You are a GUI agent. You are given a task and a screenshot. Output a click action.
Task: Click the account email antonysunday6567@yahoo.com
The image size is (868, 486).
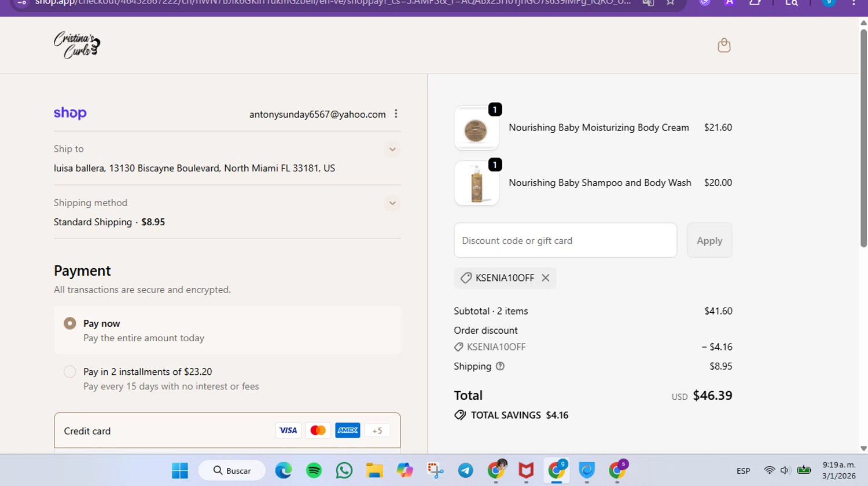coord(318,115)
